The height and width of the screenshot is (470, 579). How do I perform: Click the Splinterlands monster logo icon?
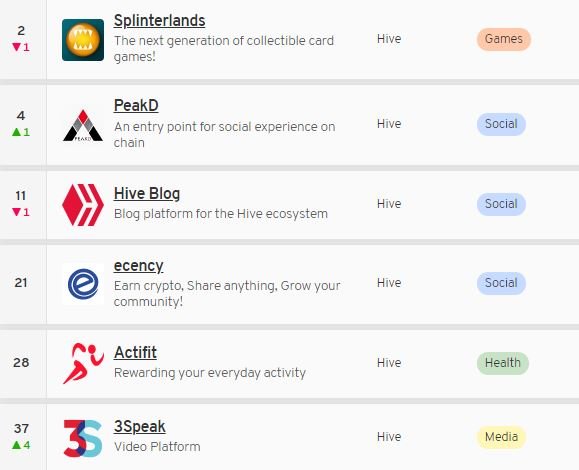click(x=83, y=40)
